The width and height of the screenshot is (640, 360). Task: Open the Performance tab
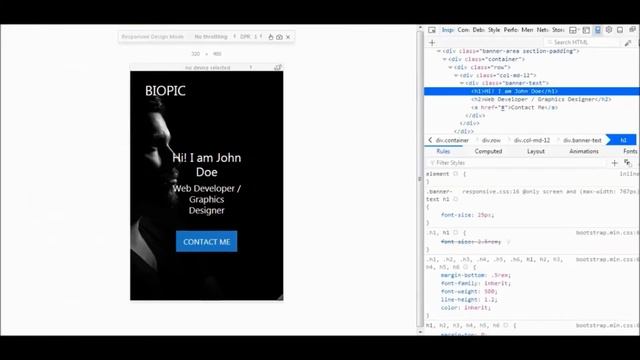pos(511,30)
